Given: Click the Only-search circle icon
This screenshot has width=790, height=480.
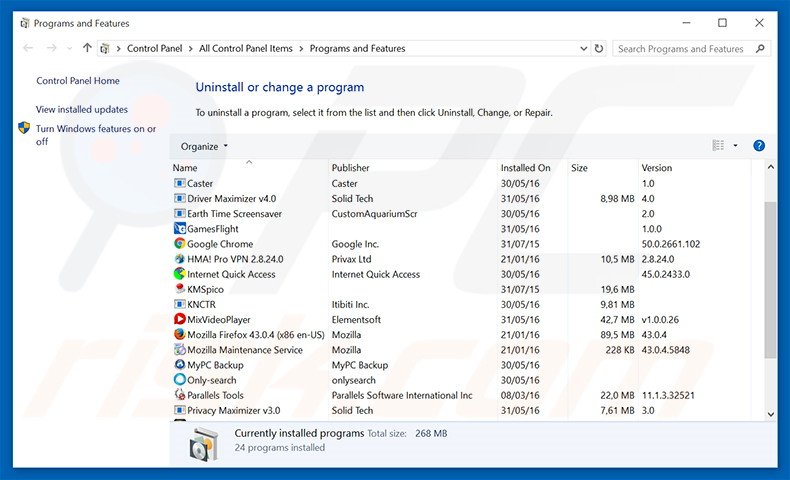Looking at the screenshot, I should tap(179, 380).
